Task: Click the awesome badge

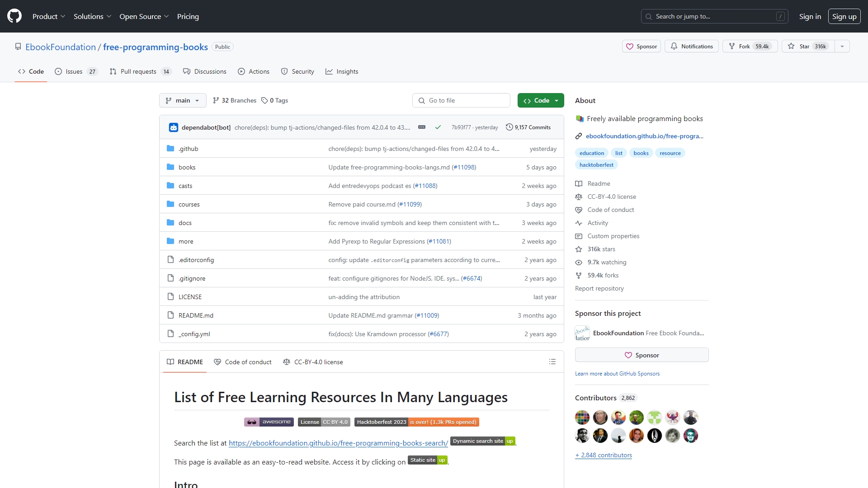Action: 269,422
